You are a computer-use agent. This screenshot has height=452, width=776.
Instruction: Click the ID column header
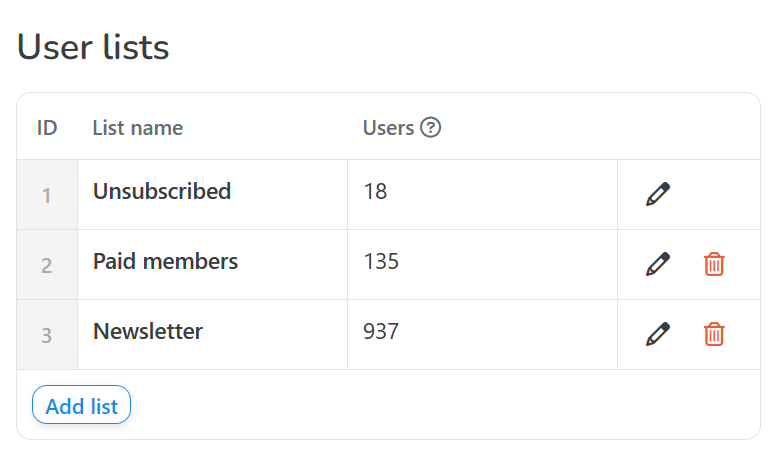click(x=47, y=128)
